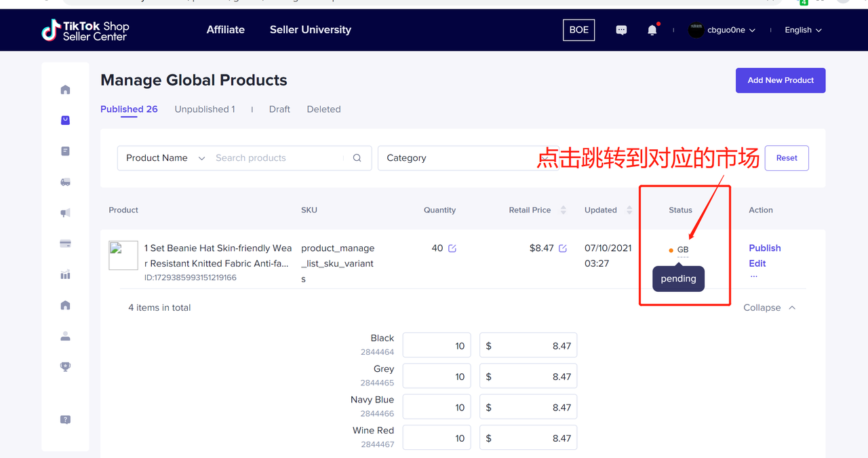Collapse the product variants list
868x458 pixels.
769,307
